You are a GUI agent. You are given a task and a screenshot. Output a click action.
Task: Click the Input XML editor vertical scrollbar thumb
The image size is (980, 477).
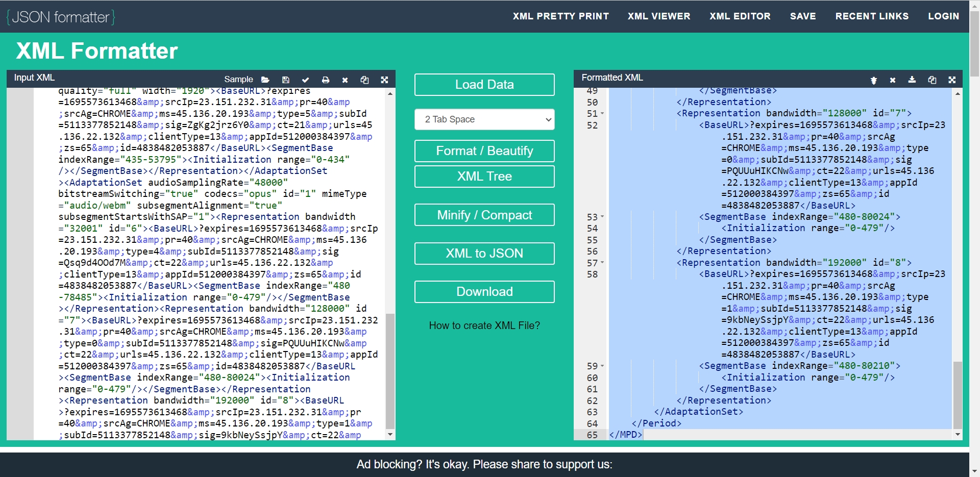pos(390,371)
